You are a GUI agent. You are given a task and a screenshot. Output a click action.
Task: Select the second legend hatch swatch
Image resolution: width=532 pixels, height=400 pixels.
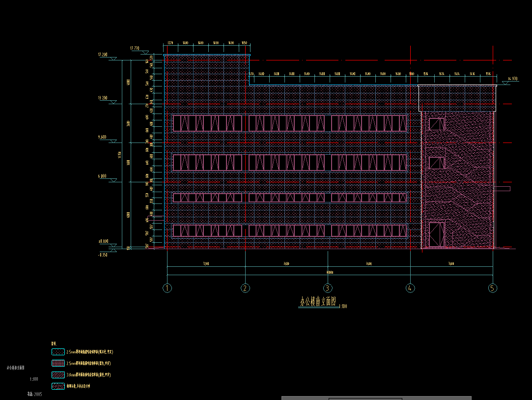58,364
